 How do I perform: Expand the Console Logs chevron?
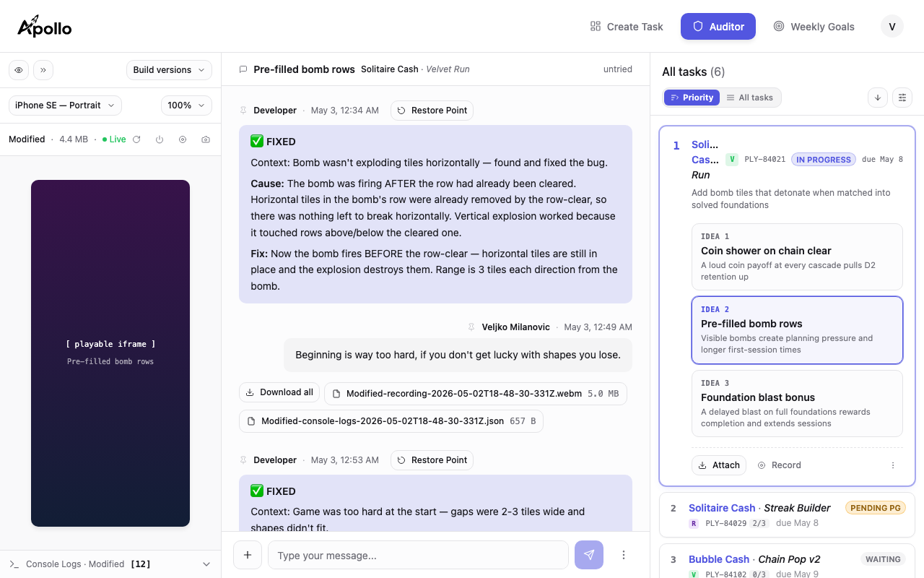pos(206,564)
